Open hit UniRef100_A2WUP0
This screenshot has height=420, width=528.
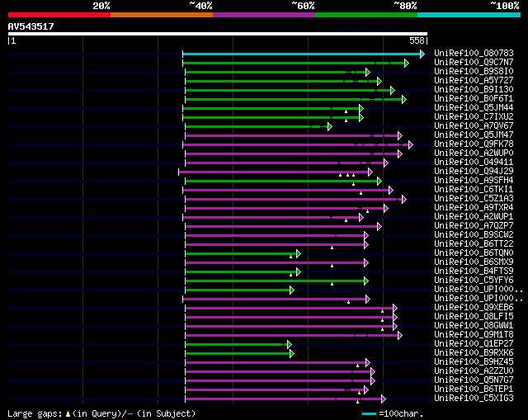point(474,153)
